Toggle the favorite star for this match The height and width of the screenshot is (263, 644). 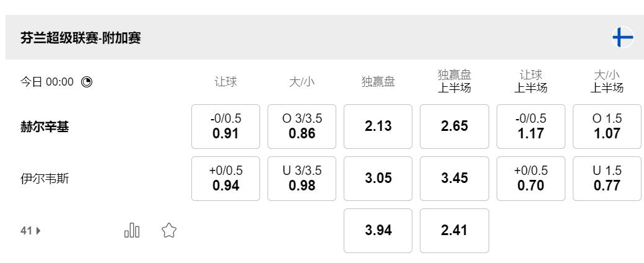[x=167, y=231]
